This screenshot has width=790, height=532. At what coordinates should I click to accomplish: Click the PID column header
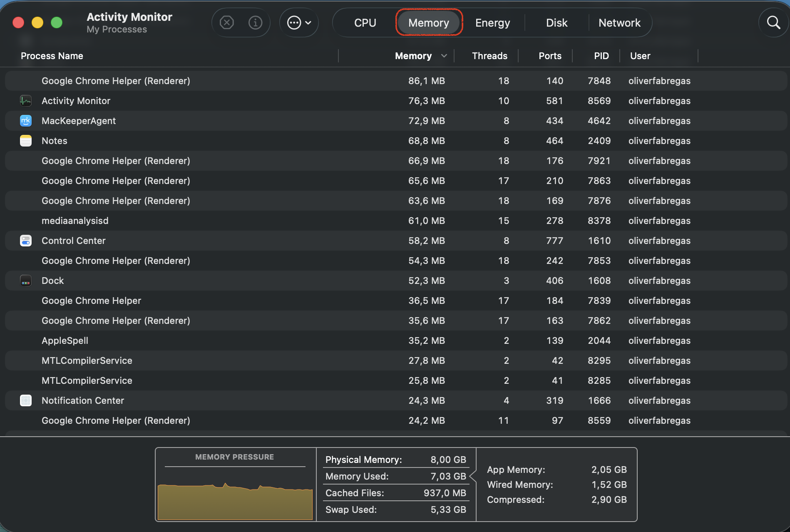(601, 56)
